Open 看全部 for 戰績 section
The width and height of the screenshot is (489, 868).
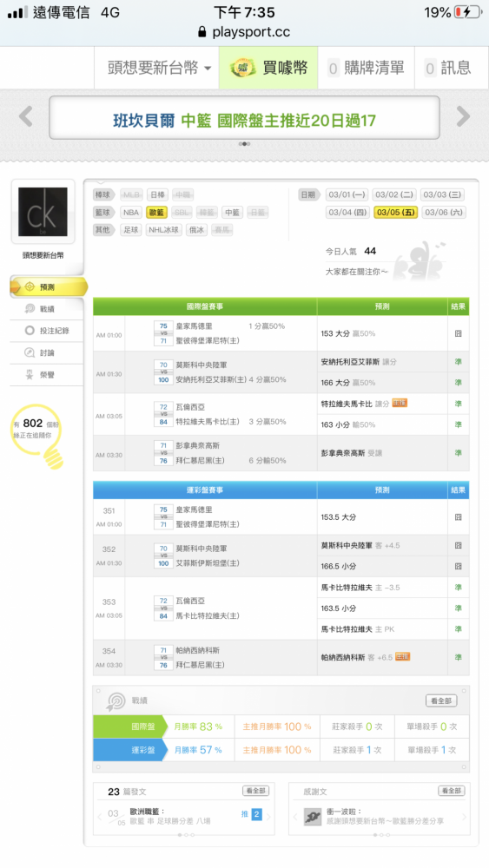pos(441,700)
